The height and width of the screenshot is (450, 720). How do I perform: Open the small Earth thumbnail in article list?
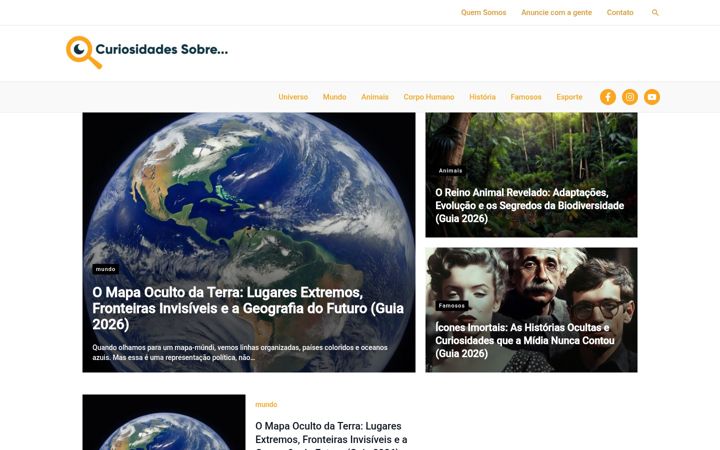pyautogui.click(x=164, y=422)
